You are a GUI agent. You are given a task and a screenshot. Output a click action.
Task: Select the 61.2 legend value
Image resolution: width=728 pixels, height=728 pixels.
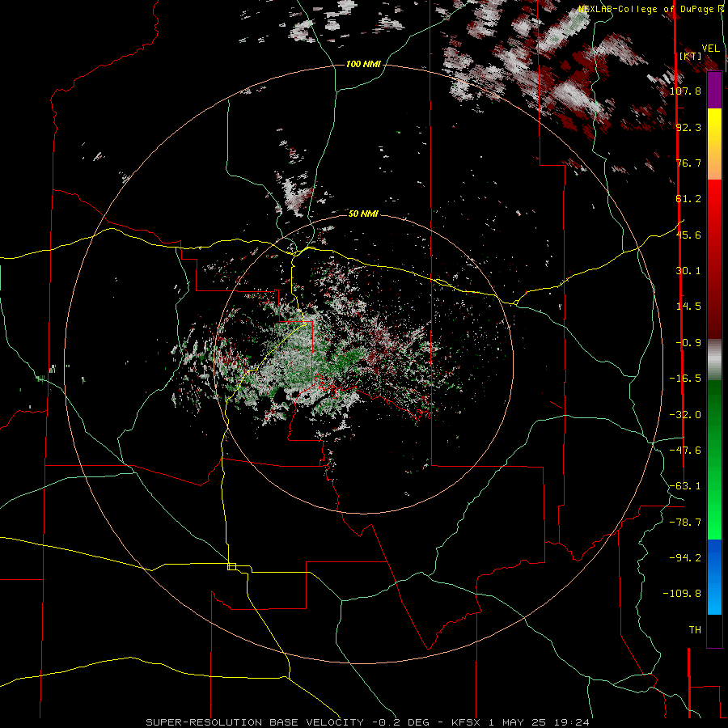pos(688,199)
